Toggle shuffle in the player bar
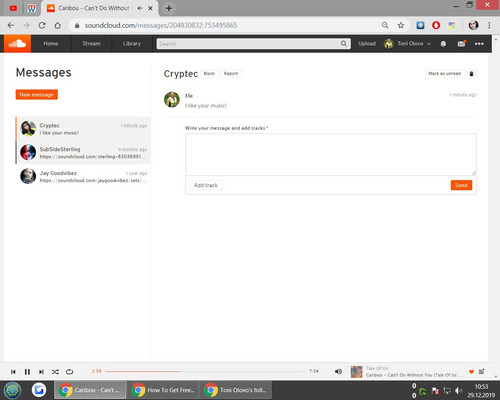This screenshot has width=500, height=400. coord(55,371)
